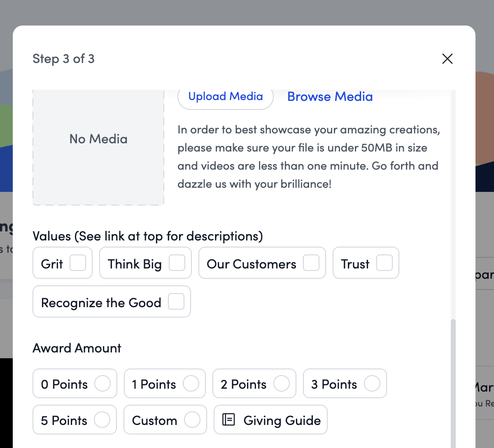
Task: Switch to the Browse Media tab
Action: point(330,96)
